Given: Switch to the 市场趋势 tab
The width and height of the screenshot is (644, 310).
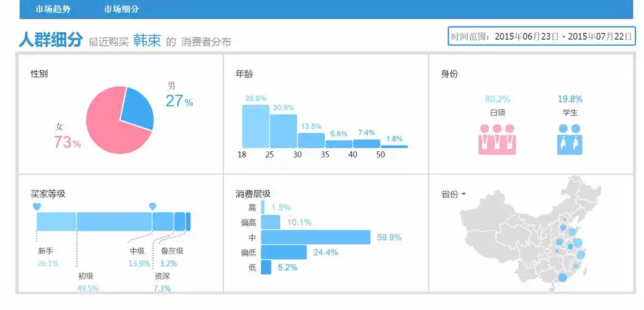Looking at the screenshot, I should [x=53, y=9].
